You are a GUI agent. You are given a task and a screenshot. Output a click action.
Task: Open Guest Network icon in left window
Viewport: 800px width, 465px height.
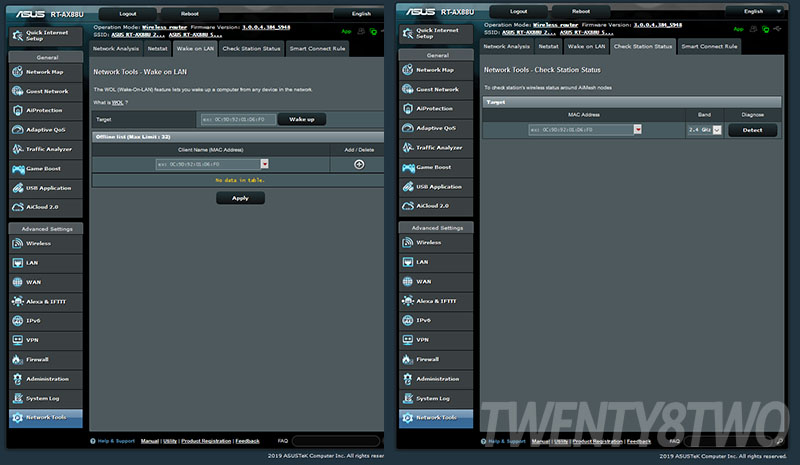pos(17,91)
